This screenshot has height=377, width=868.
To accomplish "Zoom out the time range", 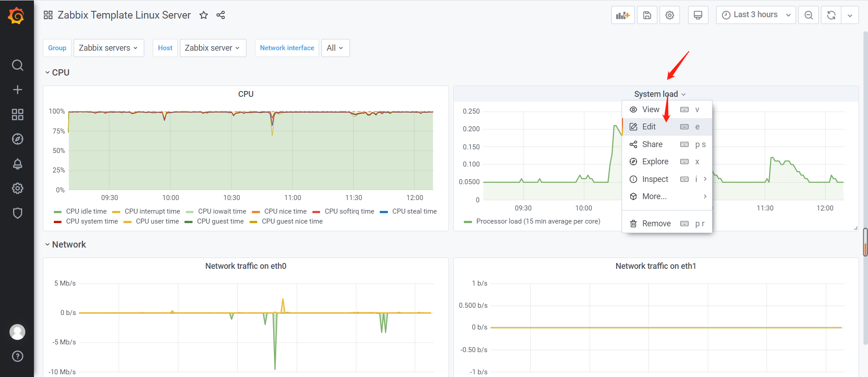I will click(x=808, y=15).
